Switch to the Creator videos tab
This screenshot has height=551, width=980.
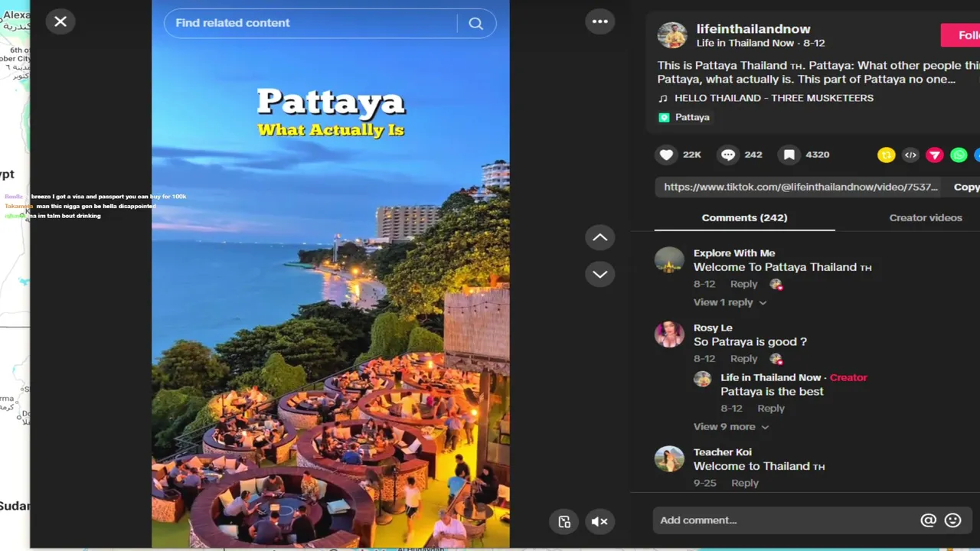pyautogui.click(x=926, y=218)
